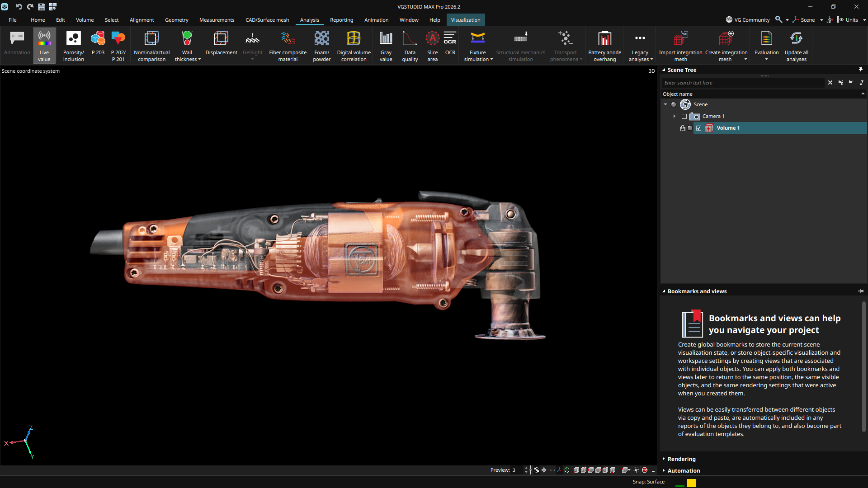Open the search magnifier in top bar
The height and width of the screenshot is (488, 868).
778,19
